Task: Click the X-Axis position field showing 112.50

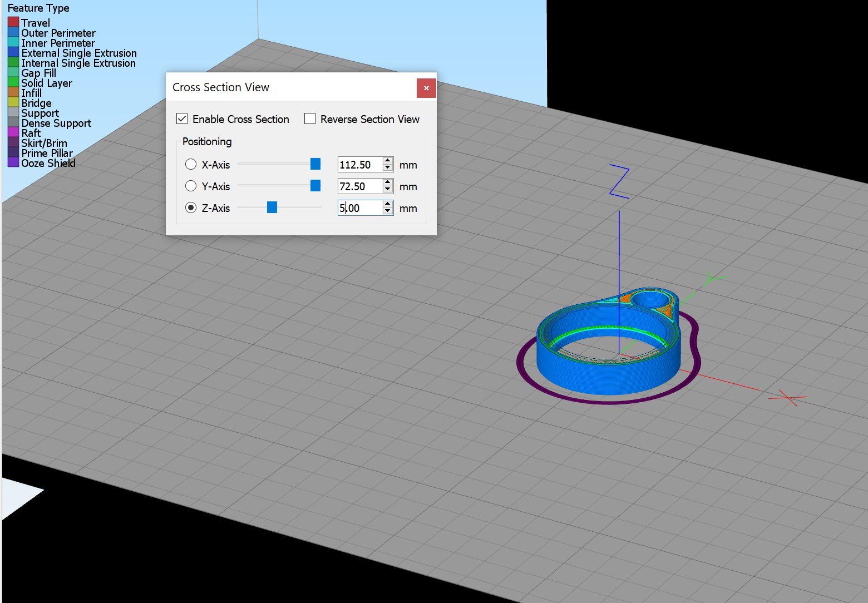Action: (360, 164)
